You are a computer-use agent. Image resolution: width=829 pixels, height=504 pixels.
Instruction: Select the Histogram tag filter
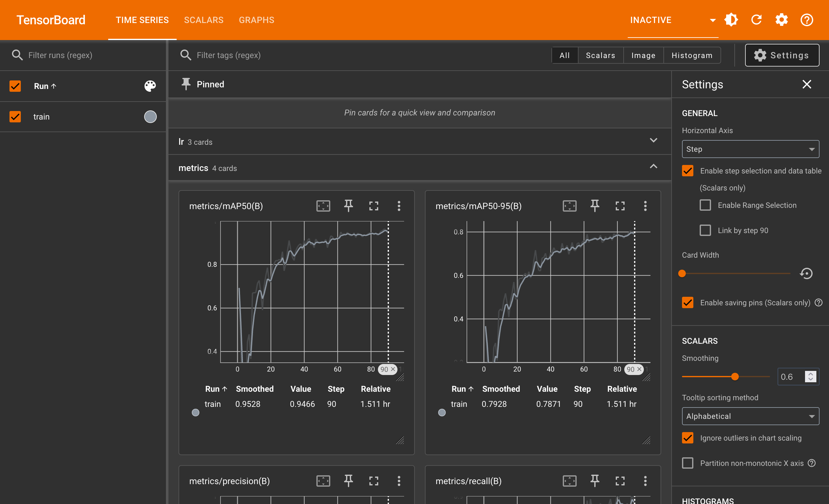[x=692, y=55]
